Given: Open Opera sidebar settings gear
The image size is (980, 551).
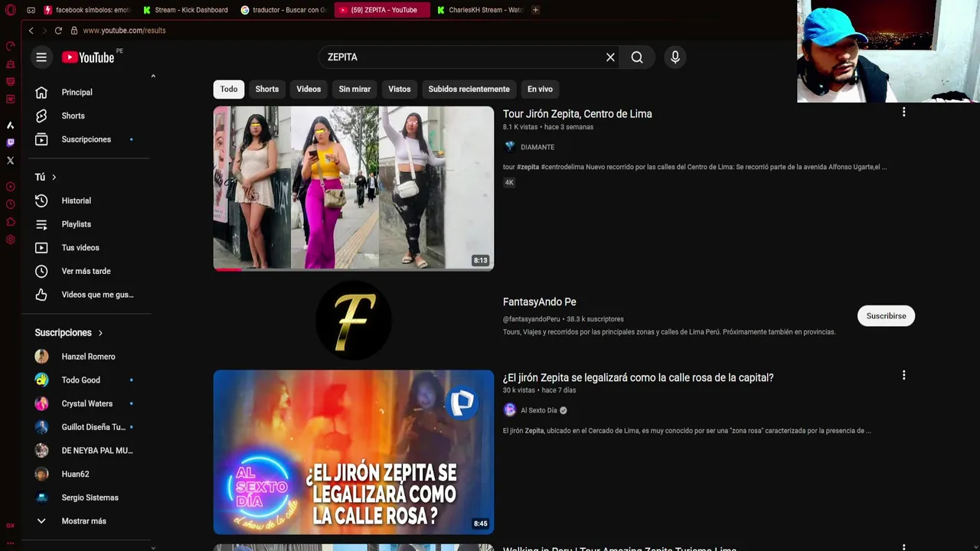Looking at the screenshot, I should pos(10,240).
